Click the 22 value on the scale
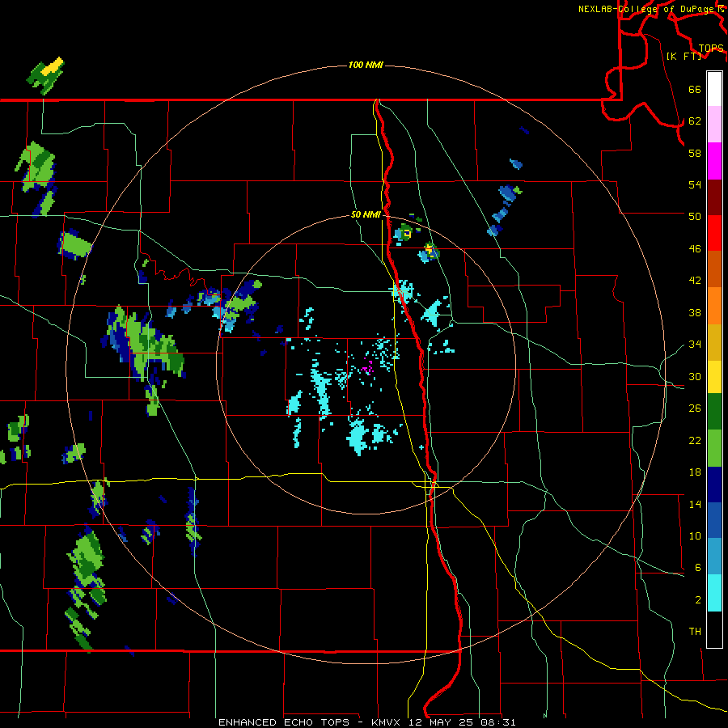The width and height of the screenshot is (728, 728). [695, 440]
